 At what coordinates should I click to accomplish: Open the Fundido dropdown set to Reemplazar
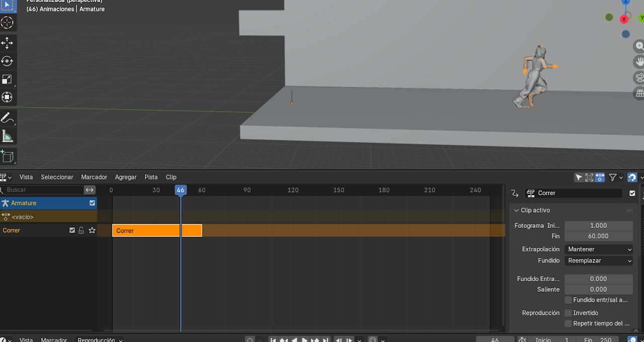coord(599,261)
